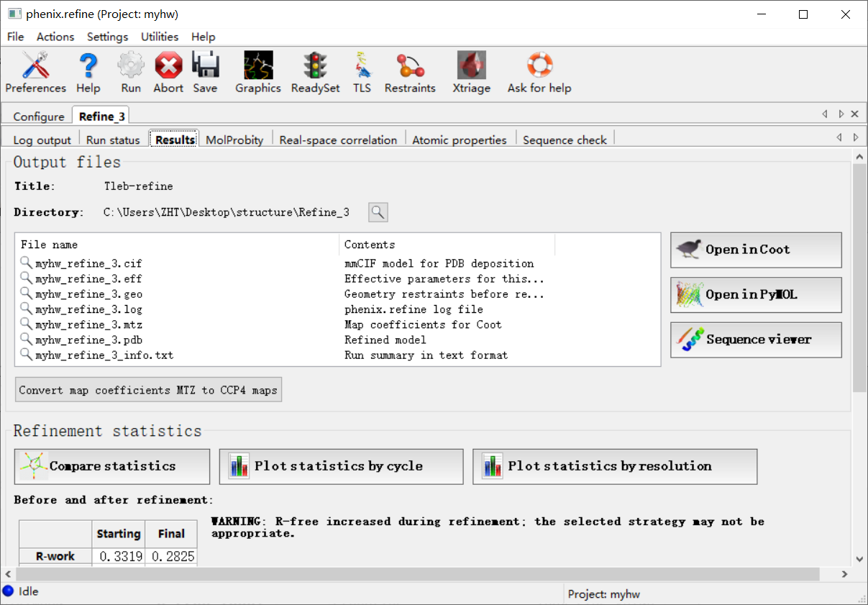Screen dimensions: 868x605
Task: Click Compare statistics button
Action: (112, 466)
